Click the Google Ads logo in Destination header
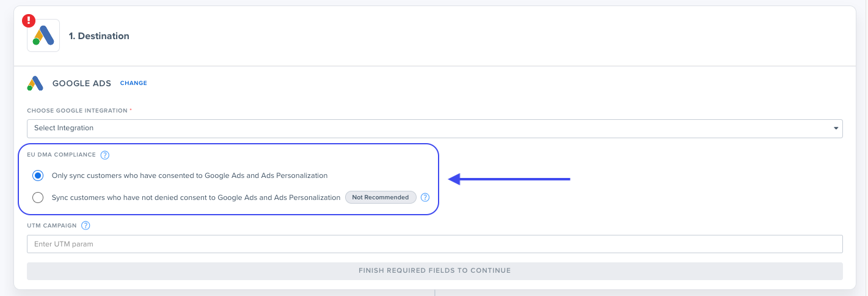 coord(43,35)
